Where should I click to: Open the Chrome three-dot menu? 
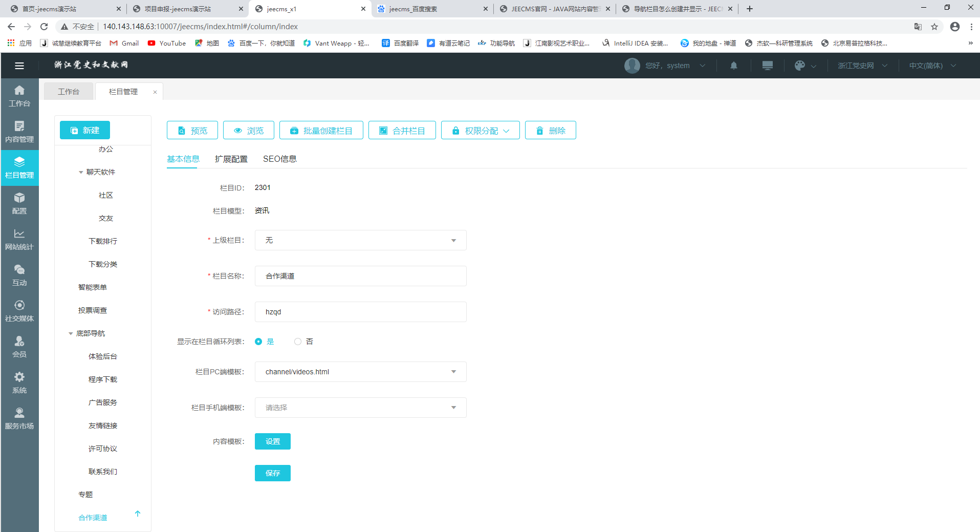tap(971, 27)
